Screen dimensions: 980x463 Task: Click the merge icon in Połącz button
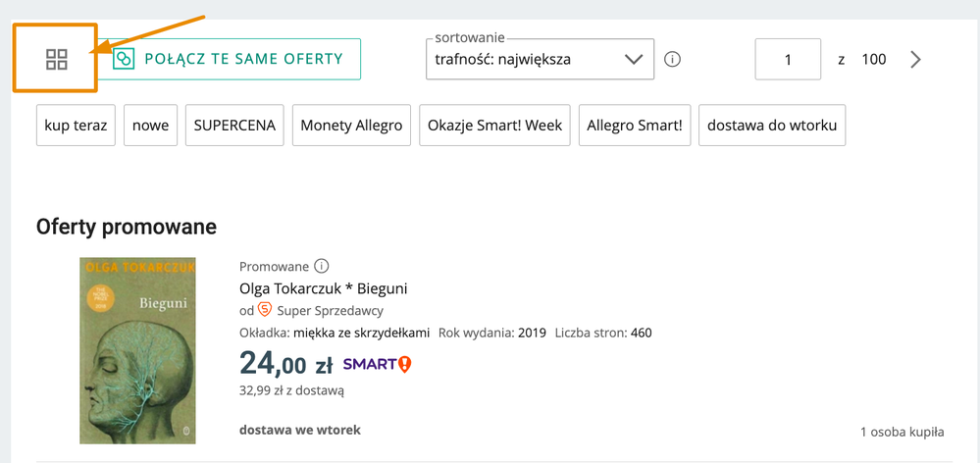click(124, 59)
